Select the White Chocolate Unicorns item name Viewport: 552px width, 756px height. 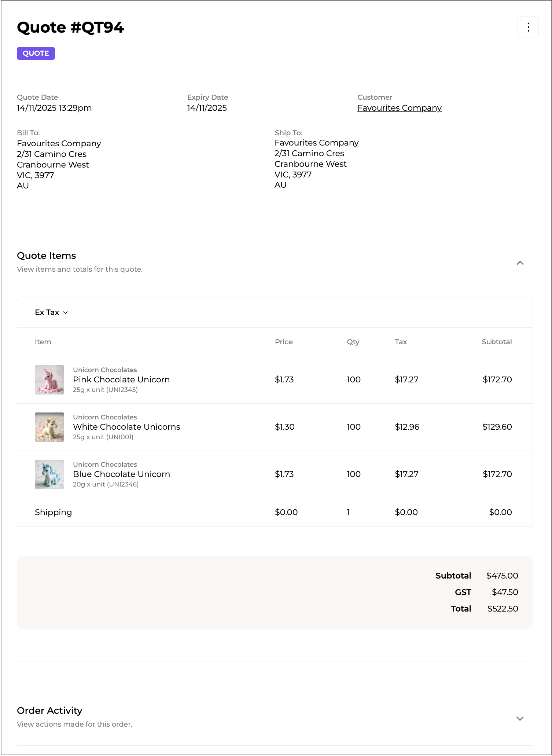click(126, 427)
